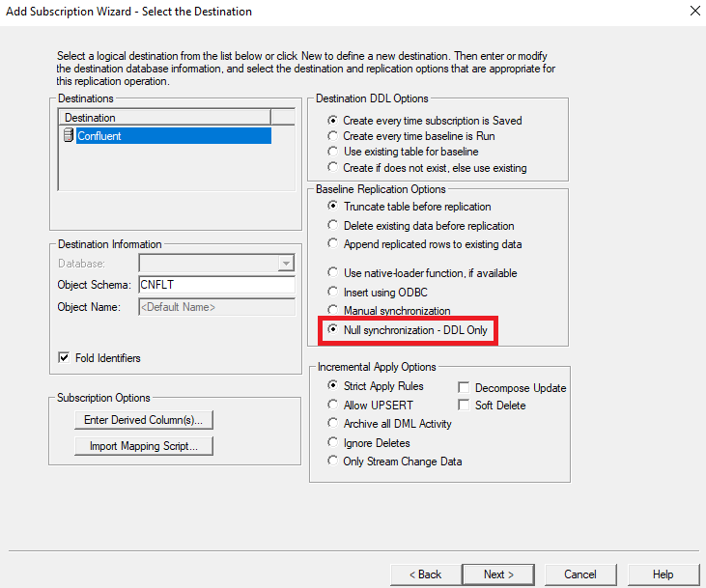
Task: Click the Import Mapping Script button
Action: pyautogui.click(x=143, y=446)
